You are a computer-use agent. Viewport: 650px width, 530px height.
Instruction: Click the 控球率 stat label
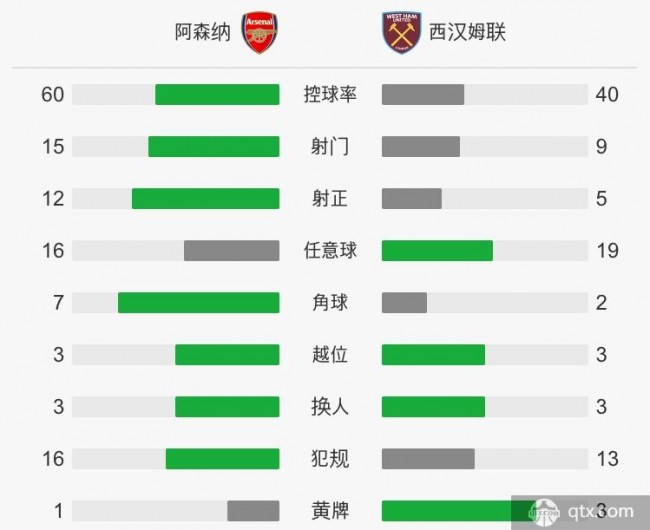330,94
